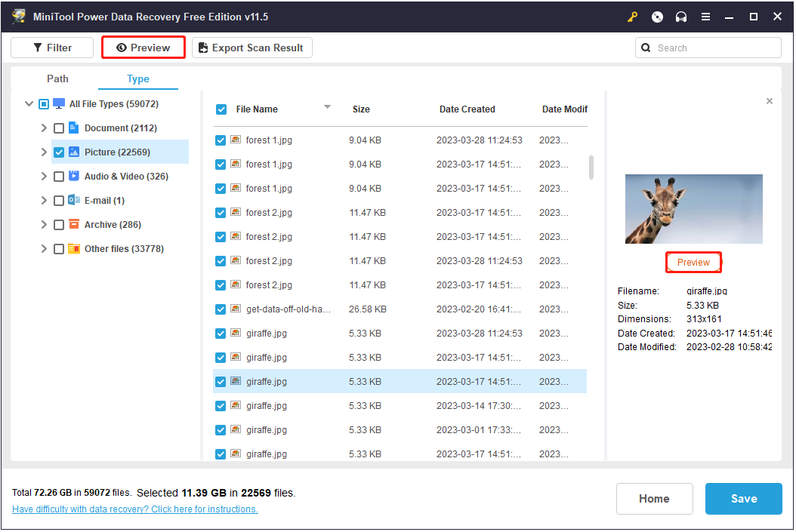Click the 2023-02-20 16:41 date cell
Screen dimensions: 796x532
point(479,309)
